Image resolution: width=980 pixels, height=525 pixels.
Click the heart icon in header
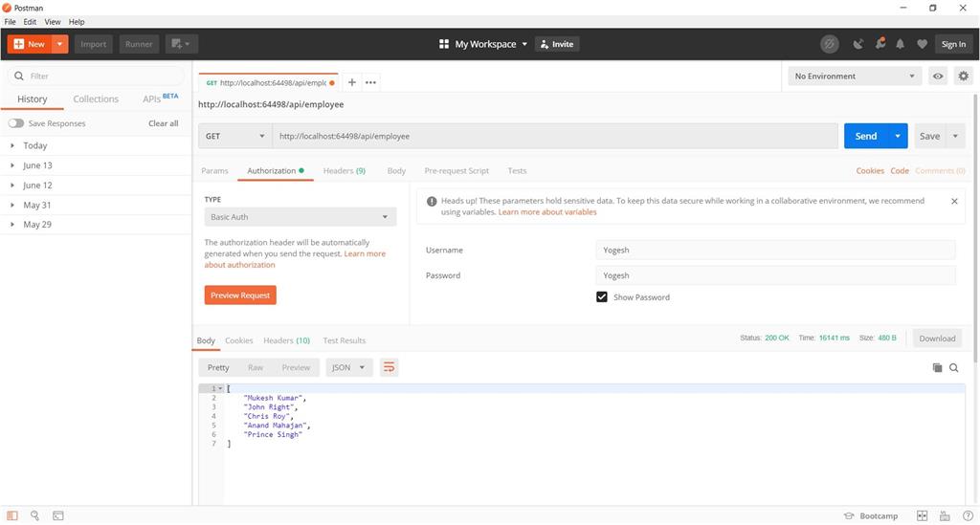[922, 44]
